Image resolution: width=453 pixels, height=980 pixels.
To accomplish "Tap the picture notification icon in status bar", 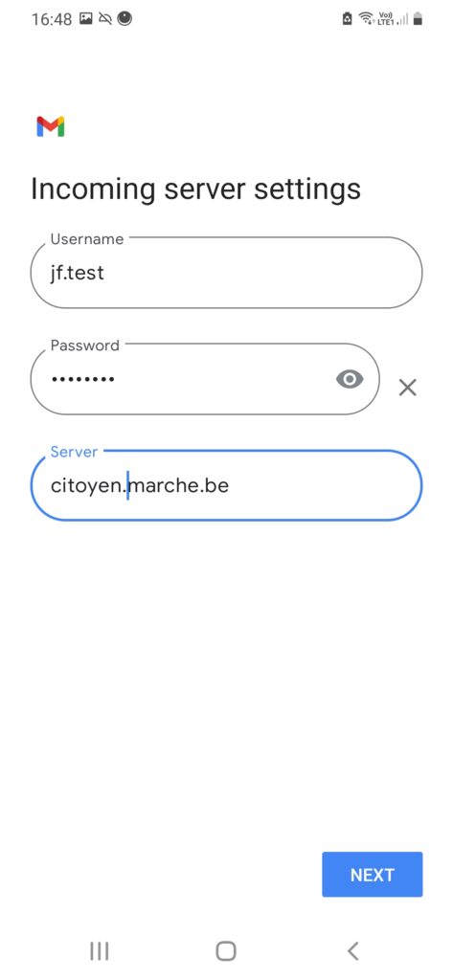I will [x=86, y=19].
